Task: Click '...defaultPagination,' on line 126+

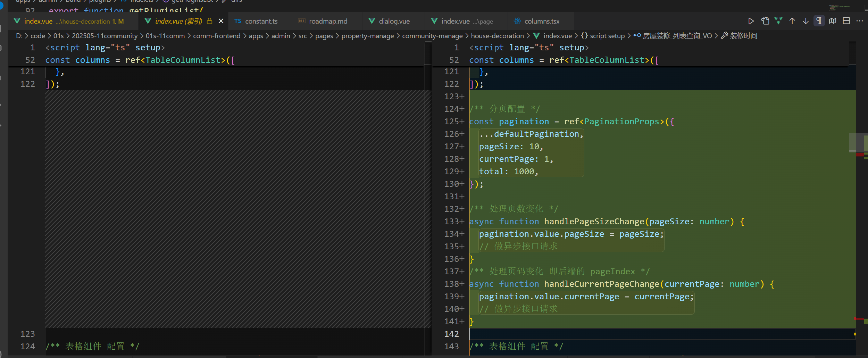Action: point(531,134)
